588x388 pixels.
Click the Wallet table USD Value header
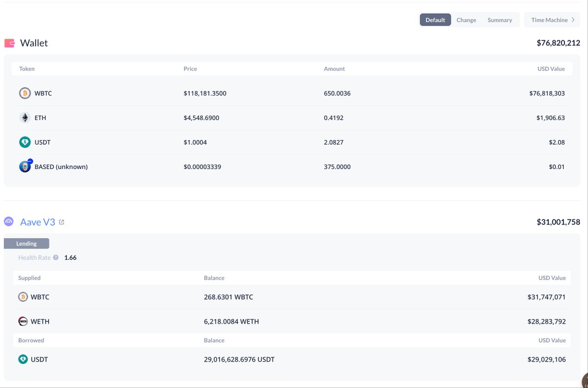(551, 69)
